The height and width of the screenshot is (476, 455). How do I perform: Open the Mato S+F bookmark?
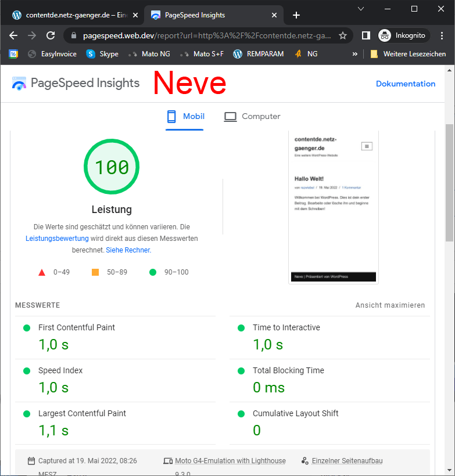[x=202, y=54]
